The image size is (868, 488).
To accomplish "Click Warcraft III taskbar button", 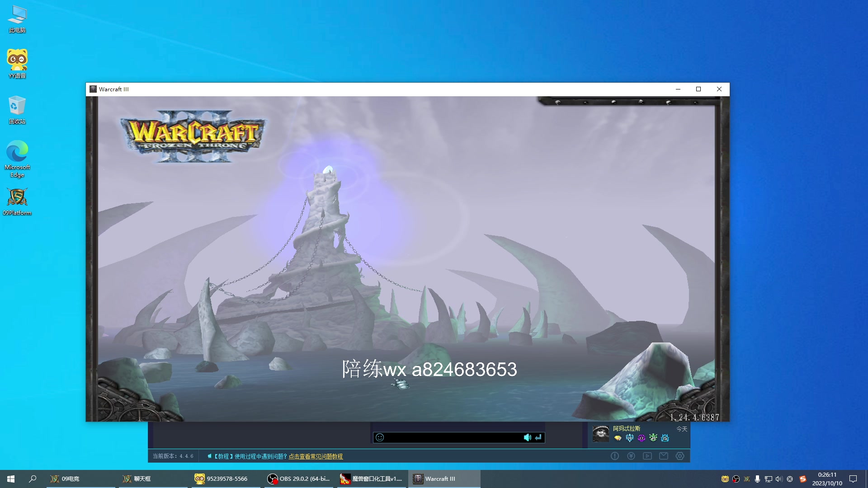I will pyautogui.click(x=444, y=479).
